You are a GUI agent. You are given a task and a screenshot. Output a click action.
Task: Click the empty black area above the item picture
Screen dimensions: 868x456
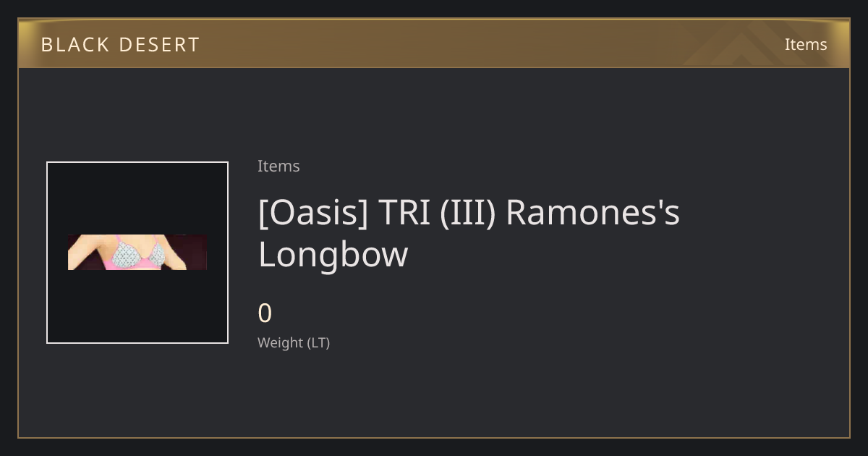(x=137, y=198)
